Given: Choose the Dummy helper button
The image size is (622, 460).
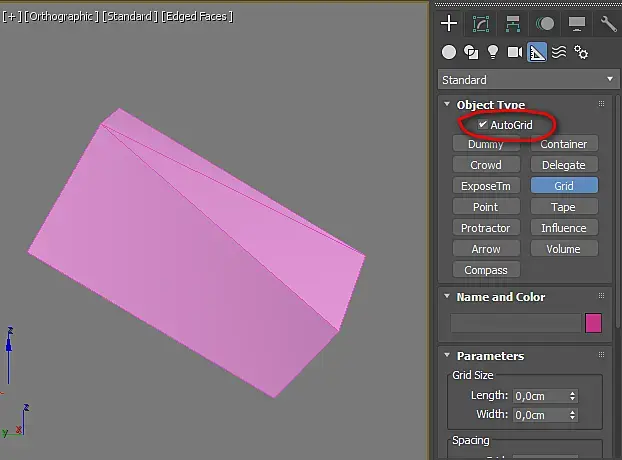Looking at the screenshot, I should click(x=486, y=144).
